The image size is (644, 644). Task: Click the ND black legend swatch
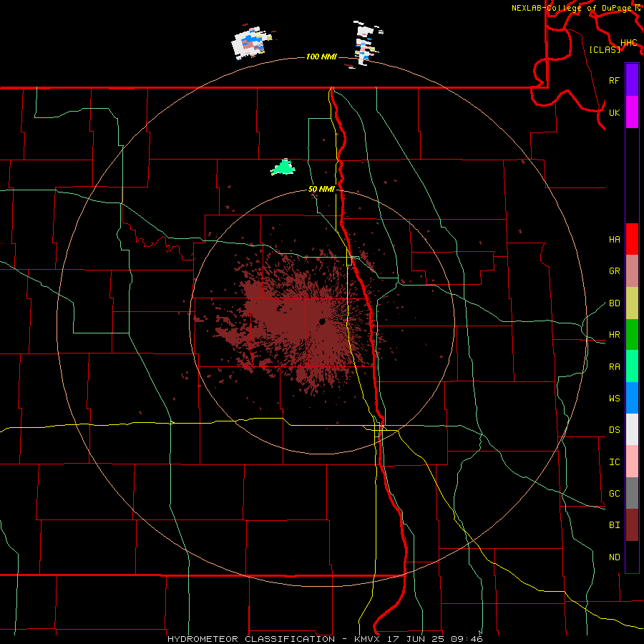pos(632,556)
